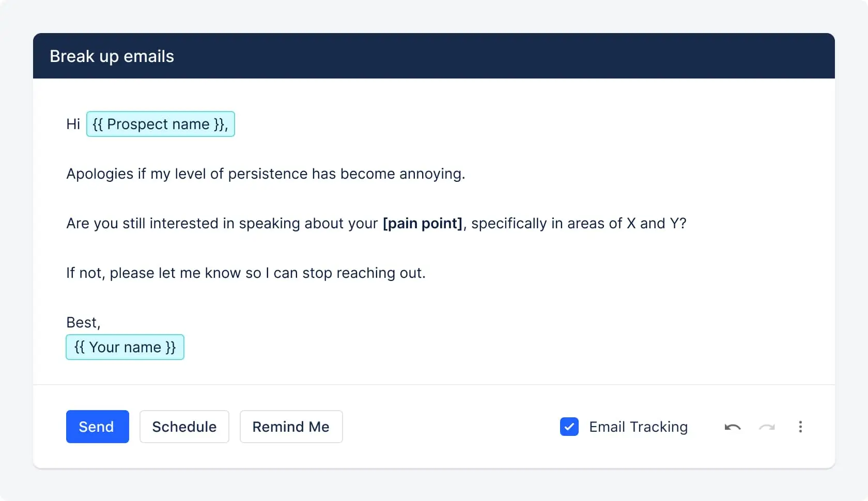Click the bold [pain point] placeholder
Image resolution: width=868 pixels, height=501 pixels.
point(422,223)
